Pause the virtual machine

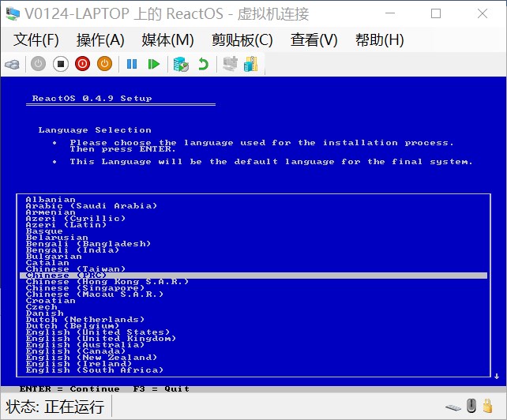(x=132, y=64)
